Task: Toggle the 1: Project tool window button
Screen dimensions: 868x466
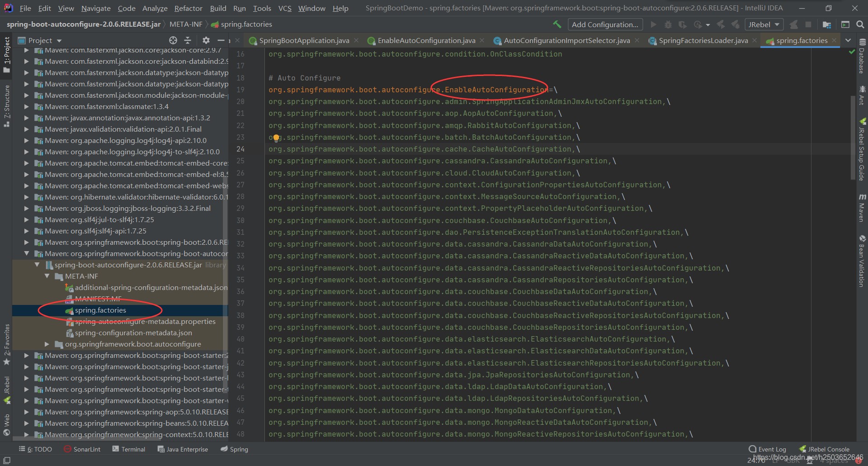Action: [7, 55]
